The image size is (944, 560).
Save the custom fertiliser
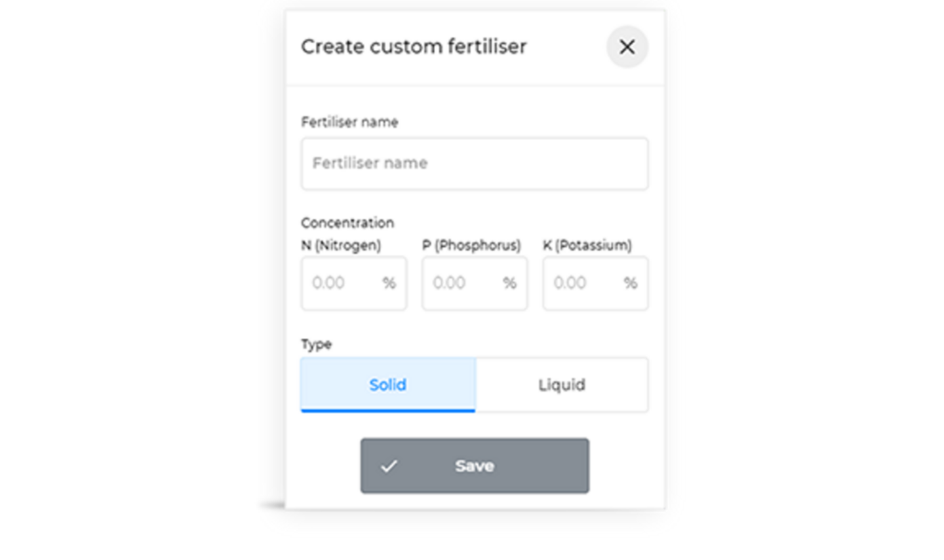[x=475, y=466]
